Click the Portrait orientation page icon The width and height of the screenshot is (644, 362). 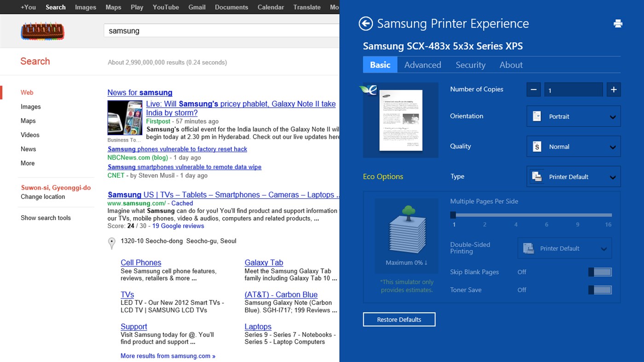point(537,116)
